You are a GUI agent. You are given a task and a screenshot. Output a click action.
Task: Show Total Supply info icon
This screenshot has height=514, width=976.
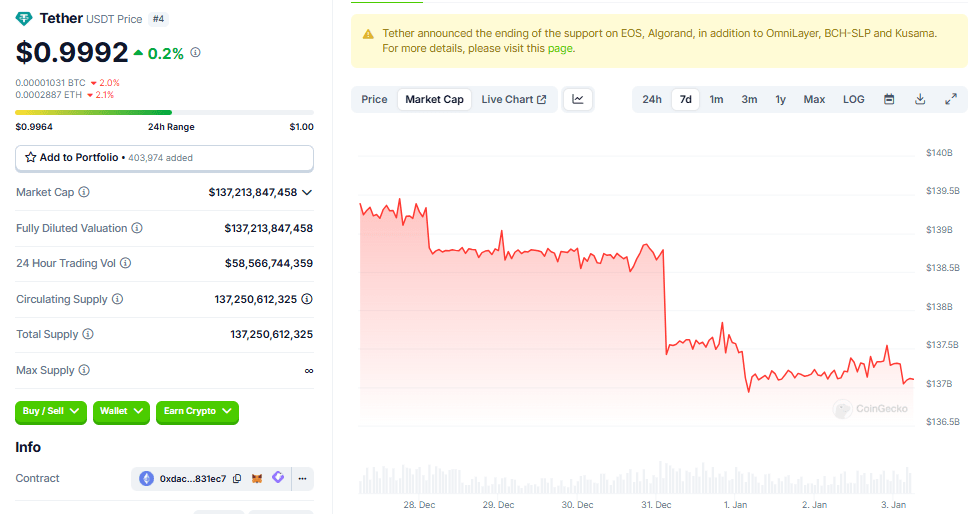tap(88, 334)
